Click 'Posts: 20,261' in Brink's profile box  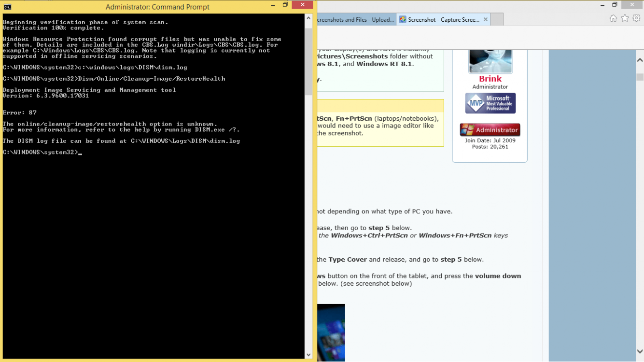490,147
